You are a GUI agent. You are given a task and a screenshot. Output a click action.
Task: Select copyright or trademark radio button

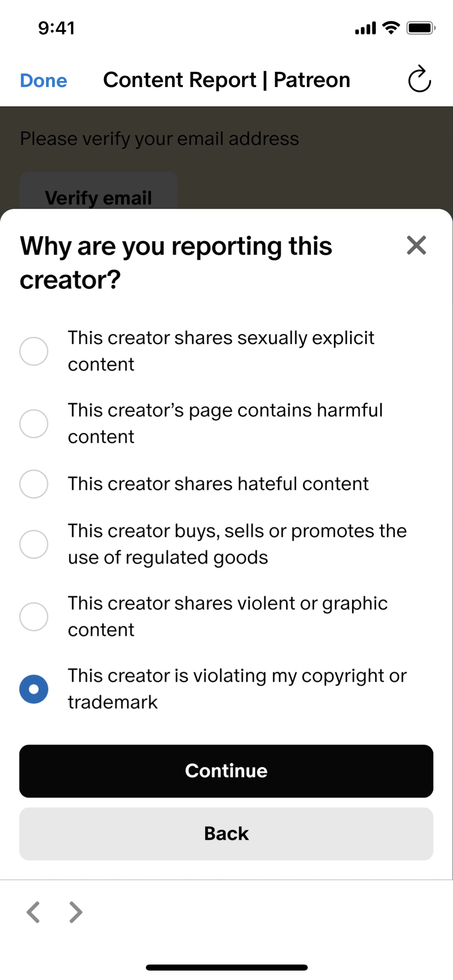[34, 689]
